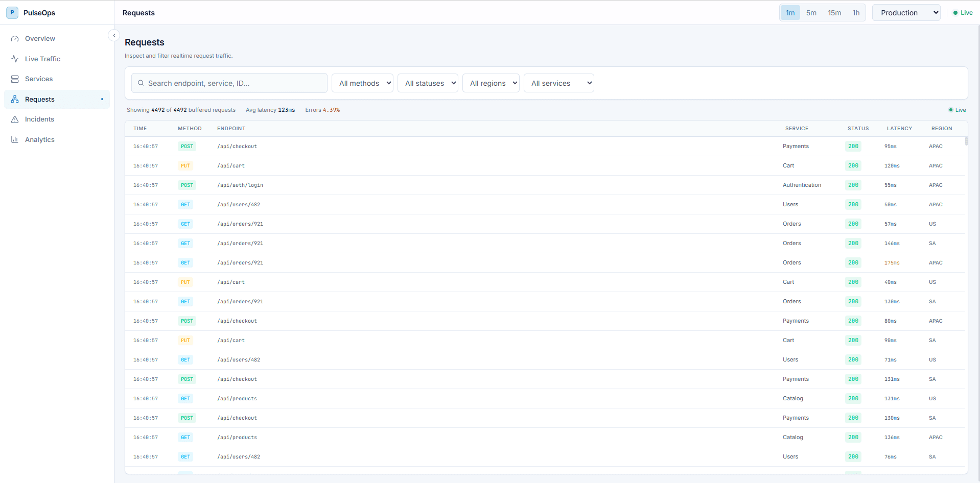Click the Analytics bar chart icon
This screenshot has height=483, width=980.
15,139
